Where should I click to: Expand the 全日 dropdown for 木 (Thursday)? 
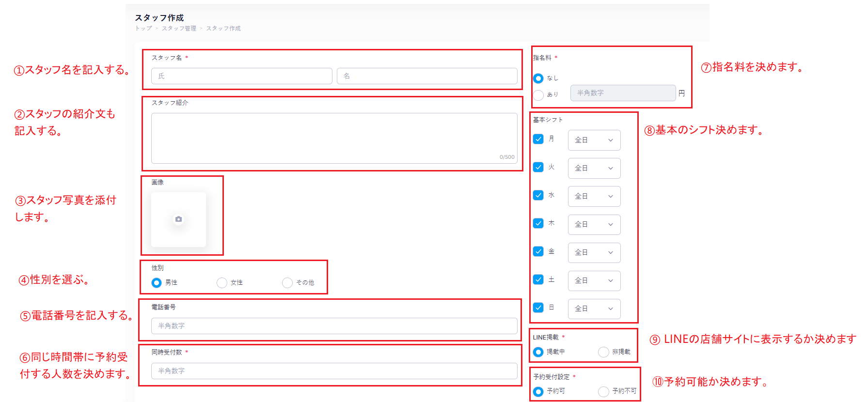(x=594, y=224)
